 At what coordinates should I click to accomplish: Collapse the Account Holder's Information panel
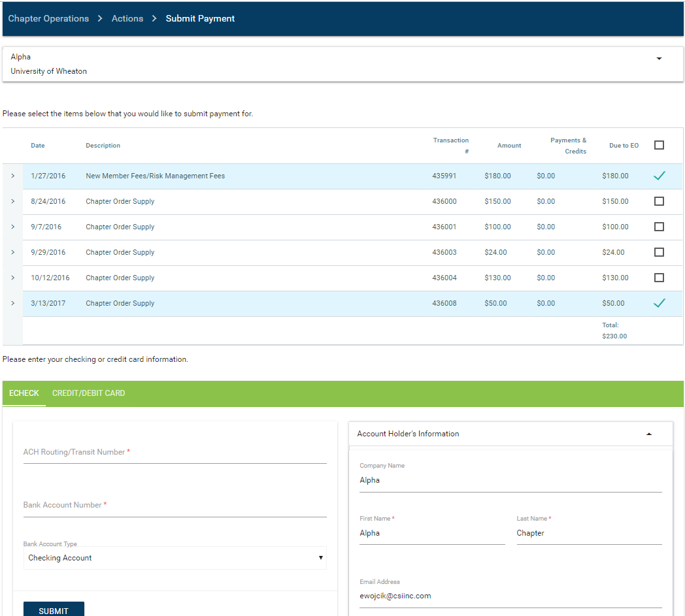pyautogui.click(x=648, y=434)
